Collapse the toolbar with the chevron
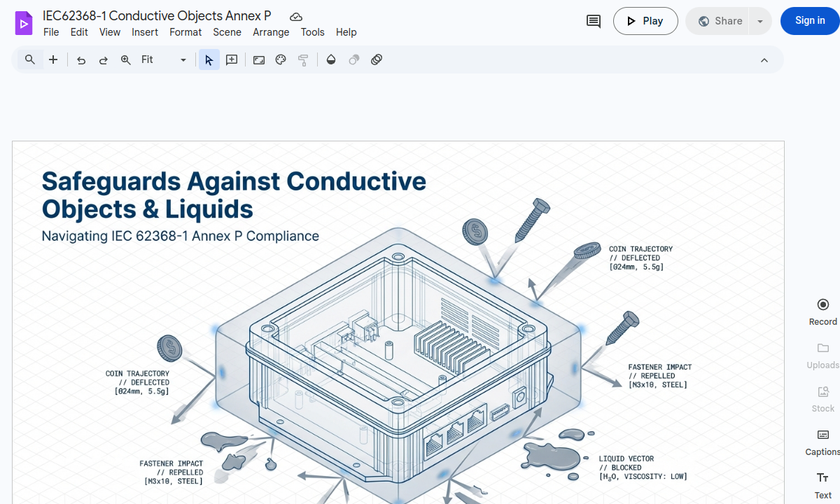The width and height of the screenshot is (840, 504). (764, 59)
